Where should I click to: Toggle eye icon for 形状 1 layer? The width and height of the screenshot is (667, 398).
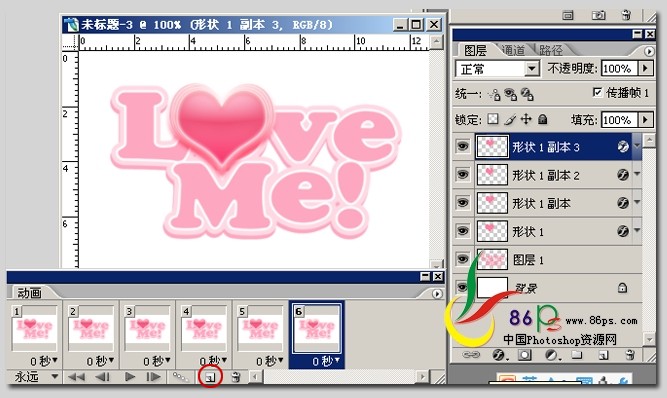pos(462,230)
